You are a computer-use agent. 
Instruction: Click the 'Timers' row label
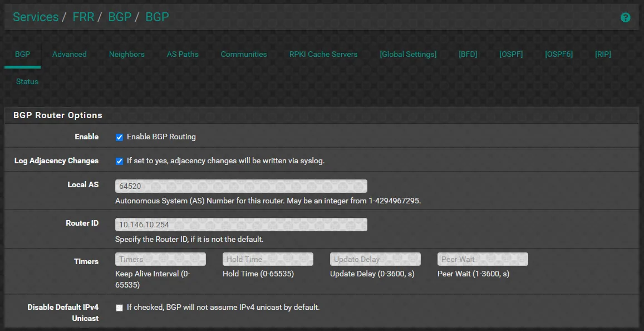click(86, 261)
